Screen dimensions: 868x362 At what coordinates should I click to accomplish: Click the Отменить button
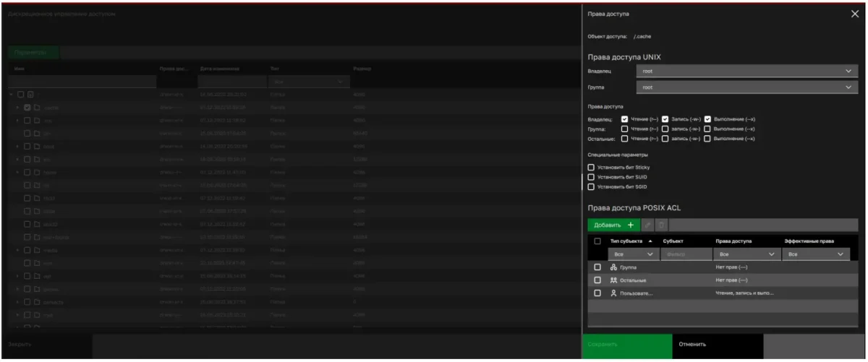tap(692, 345)
